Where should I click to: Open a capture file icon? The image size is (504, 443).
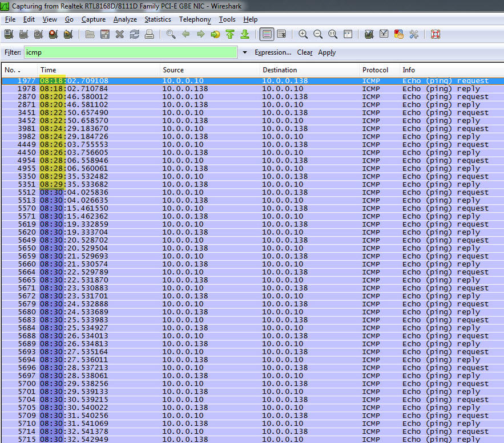click(90, 34)
